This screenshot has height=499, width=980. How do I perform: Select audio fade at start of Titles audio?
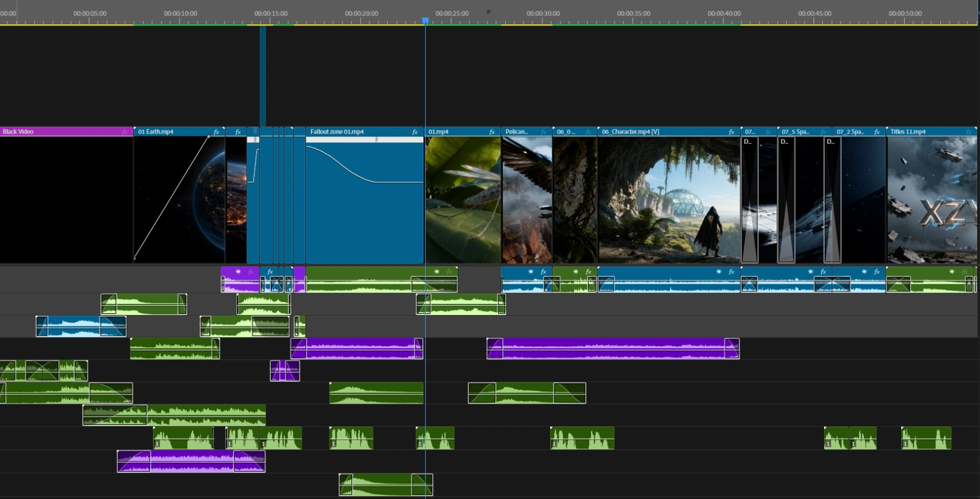click(x=899, y=285)
